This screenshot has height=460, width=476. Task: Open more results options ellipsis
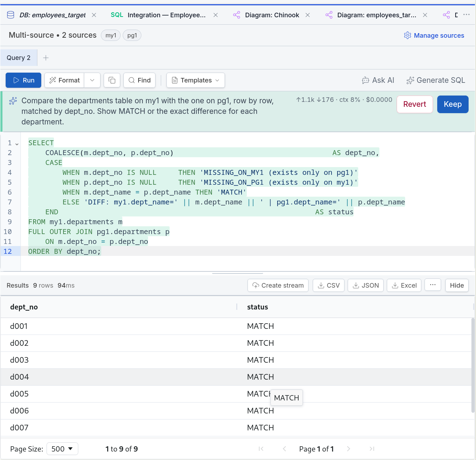433,285
